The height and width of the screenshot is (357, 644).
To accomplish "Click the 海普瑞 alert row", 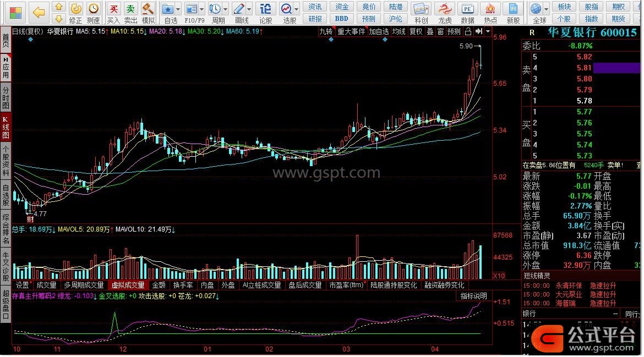I will [x=569, y=303].
